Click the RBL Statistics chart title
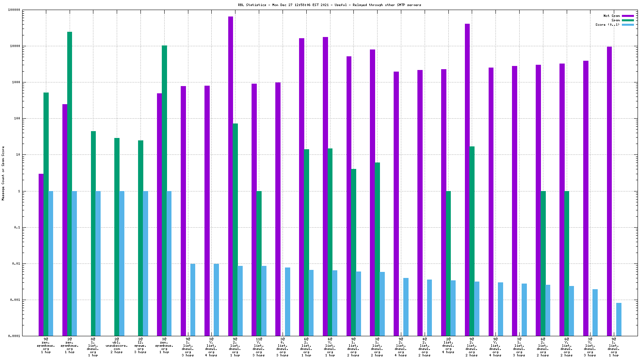The height and width of the screenshot is (362, 644). click(x=329, y=5)
